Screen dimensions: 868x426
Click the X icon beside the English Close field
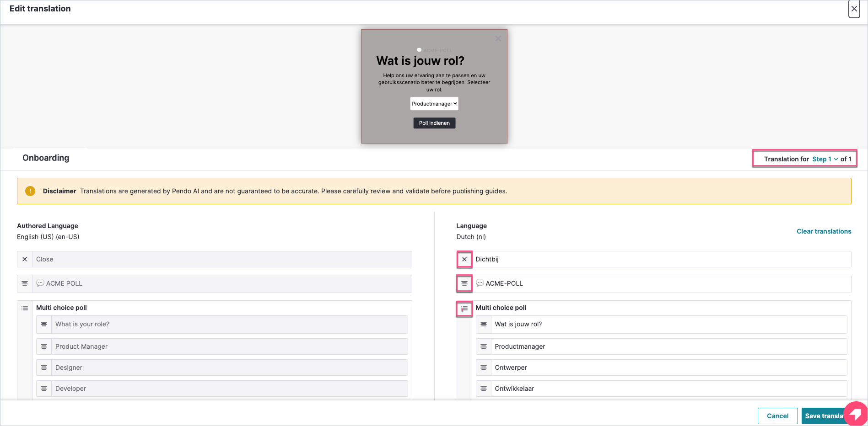click(x=25, y=259)
